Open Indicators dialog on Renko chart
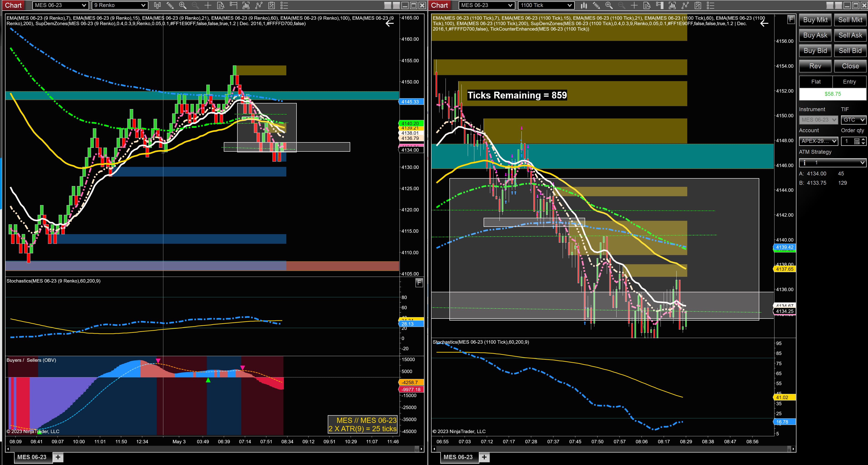868x465 pixels. click(x=246, y=5)
